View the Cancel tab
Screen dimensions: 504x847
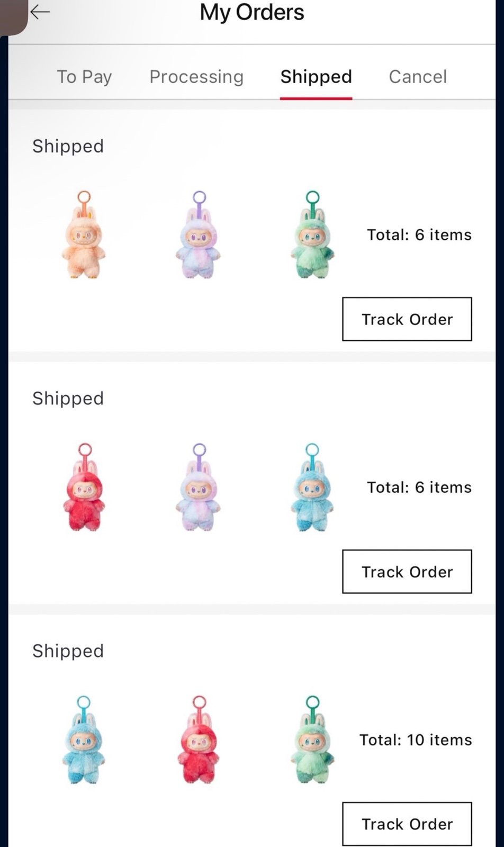pos(418,77)
